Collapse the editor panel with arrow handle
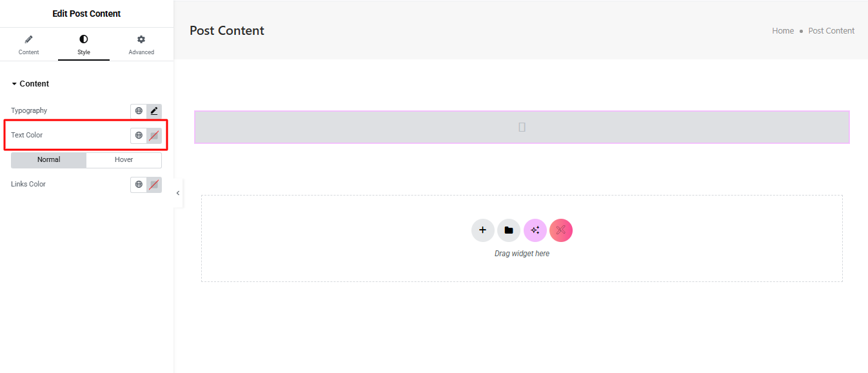Screen dimensions: 868x373 [178, 193]
